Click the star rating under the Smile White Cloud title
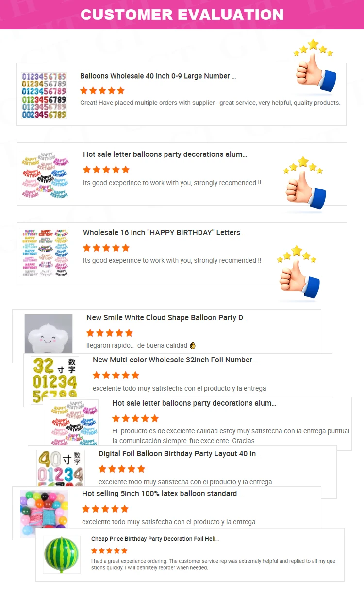This screenshot has width=364, height=600. pyautogui.click(x=109, y=333)
